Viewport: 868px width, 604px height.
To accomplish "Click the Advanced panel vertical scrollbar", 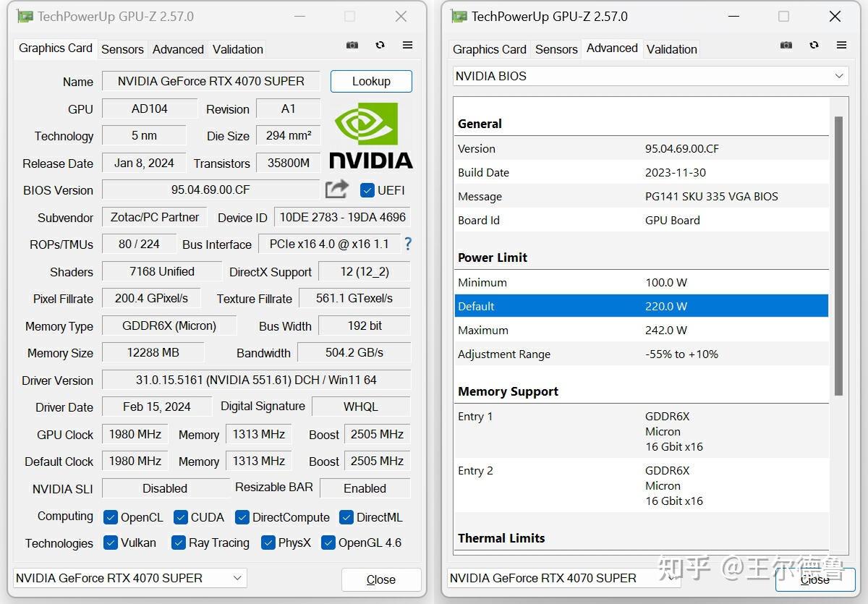I will [838, 255].
